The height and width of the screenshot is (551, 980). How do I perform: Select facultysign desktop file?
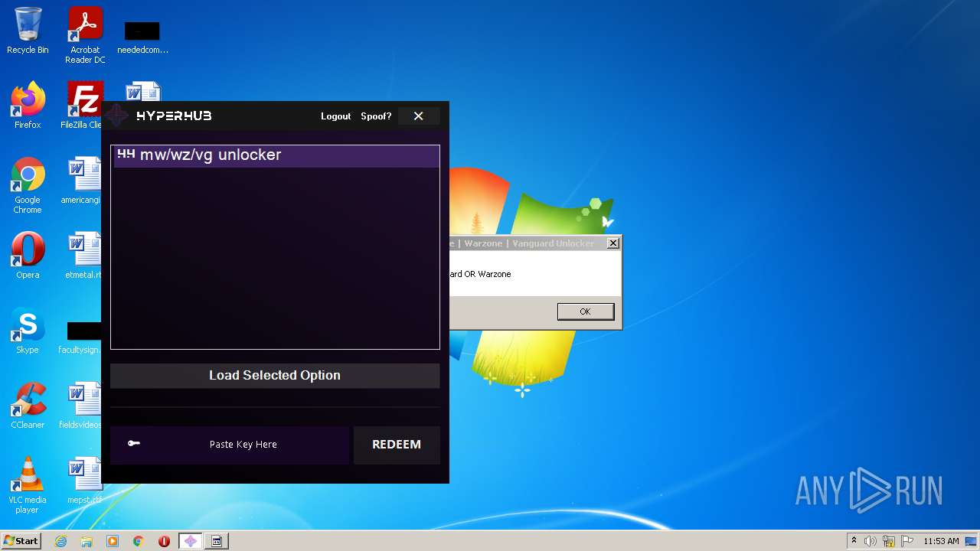pos(80,337)
